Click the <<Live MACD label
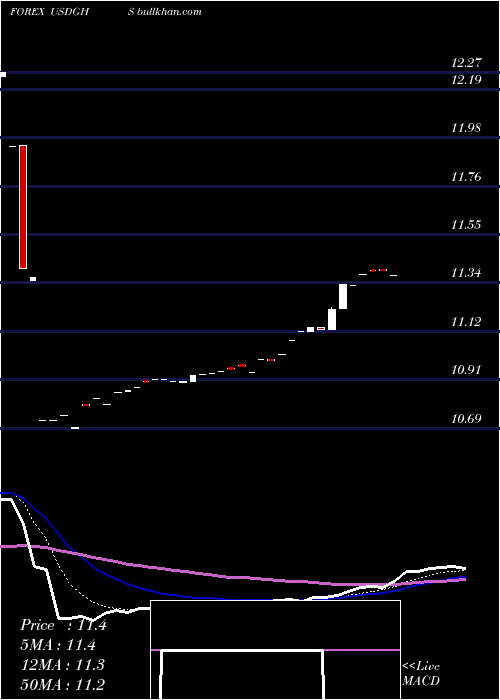Image resolution: width=500 pixels, height=700 pixels. click(421, 673)
